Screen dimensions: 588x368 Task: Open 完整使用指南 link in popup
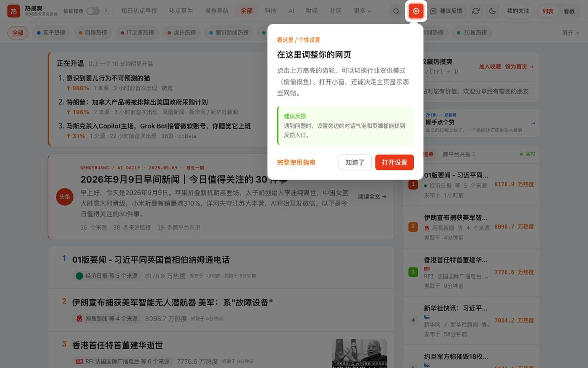[x=296, y=162]
